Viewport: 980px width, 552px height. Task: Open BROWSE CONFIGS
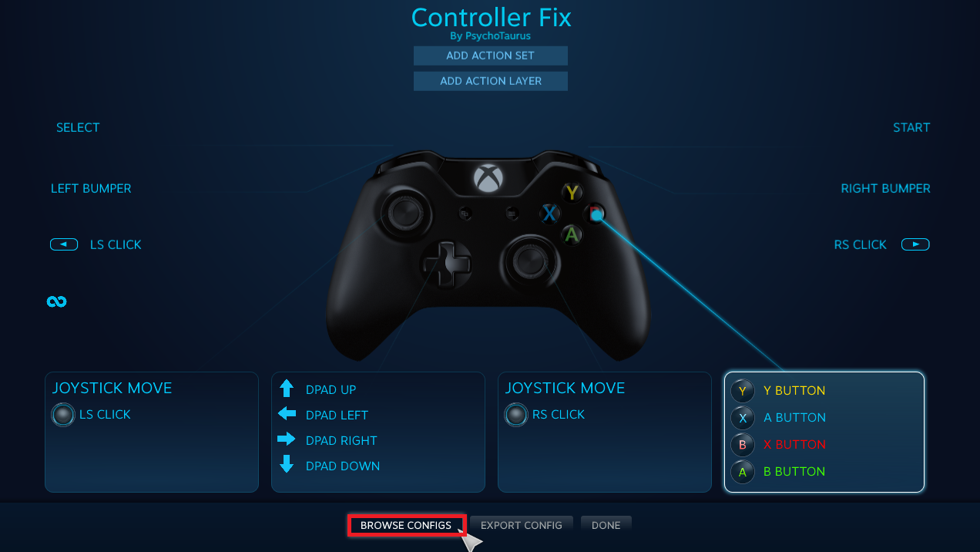[406, 525]
